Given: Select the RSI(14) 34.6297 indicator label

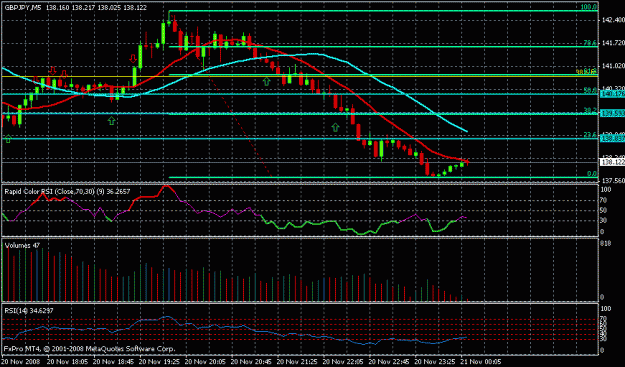Looking at the screenshot, I should click(x=28, y=310).
